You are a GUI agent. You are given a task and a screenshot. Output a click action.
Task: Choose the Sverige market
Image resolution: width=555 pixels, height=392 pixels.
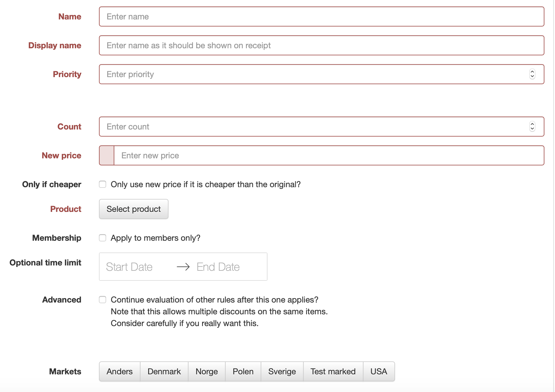point(282,371)
